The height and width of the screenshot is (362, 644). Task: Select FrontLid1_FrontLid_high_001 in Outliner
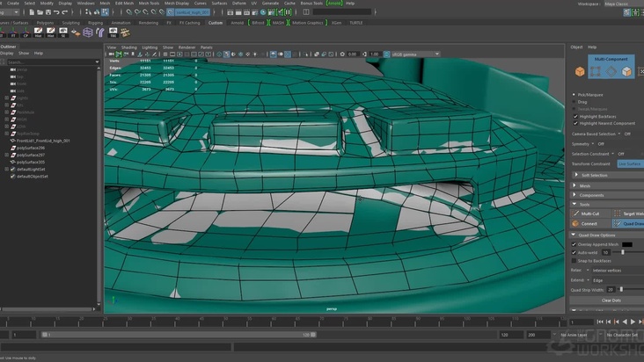coord(43,141)
